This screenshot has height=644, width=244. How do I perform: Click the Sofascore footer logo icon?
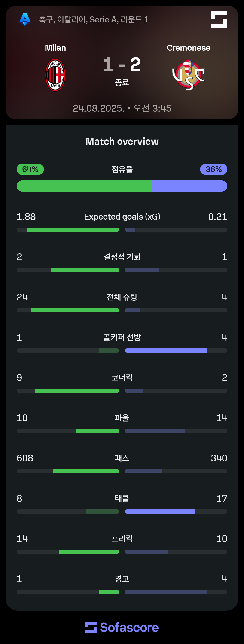tap(91, 627)
